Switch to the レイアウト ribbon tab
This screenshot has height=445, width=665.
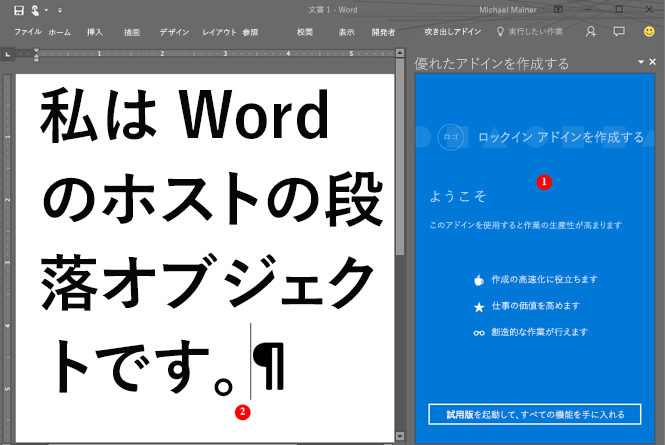219,32
